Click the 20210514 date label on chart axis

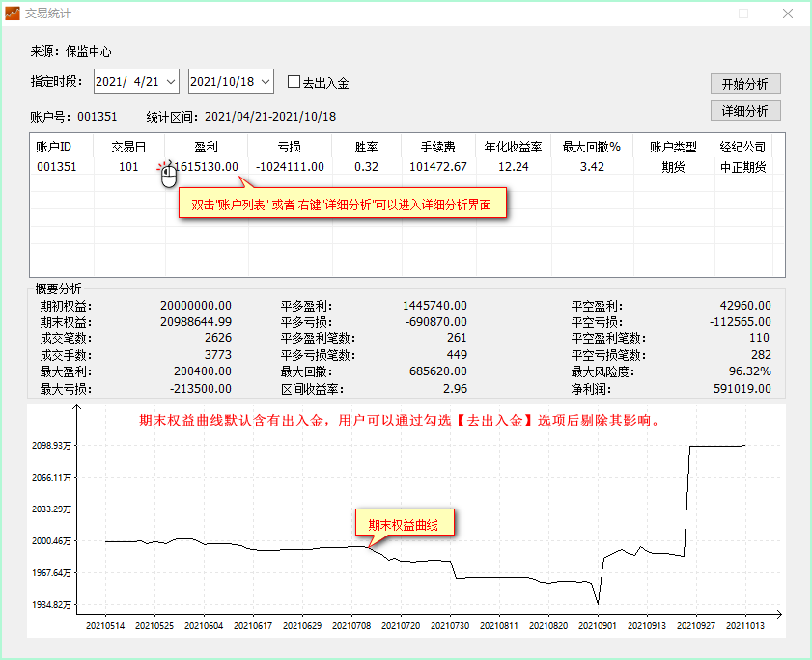(105, 626)
